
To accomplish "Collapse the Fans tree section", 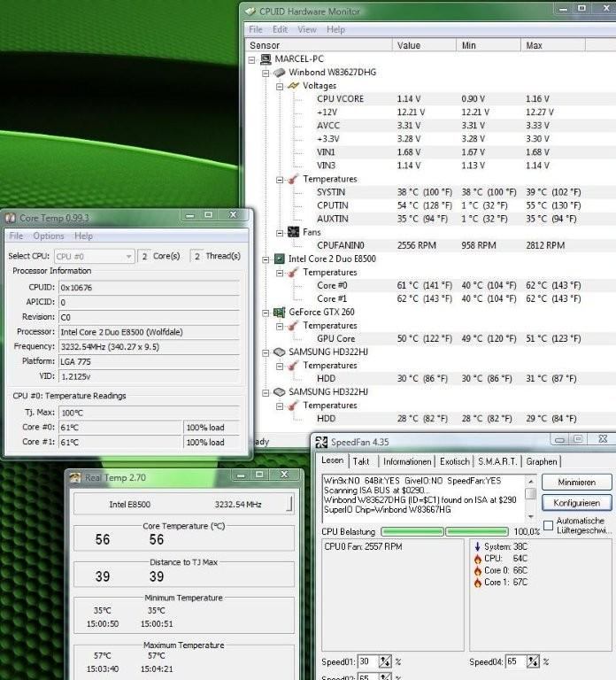I will (280, 233).
